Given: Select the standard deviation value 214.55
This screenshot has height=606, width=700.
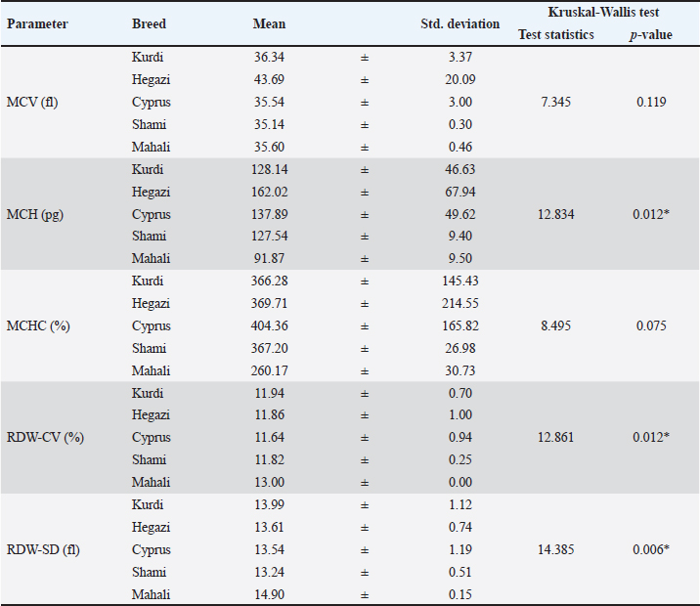Looking at the screenshot, I should (459, 304).
